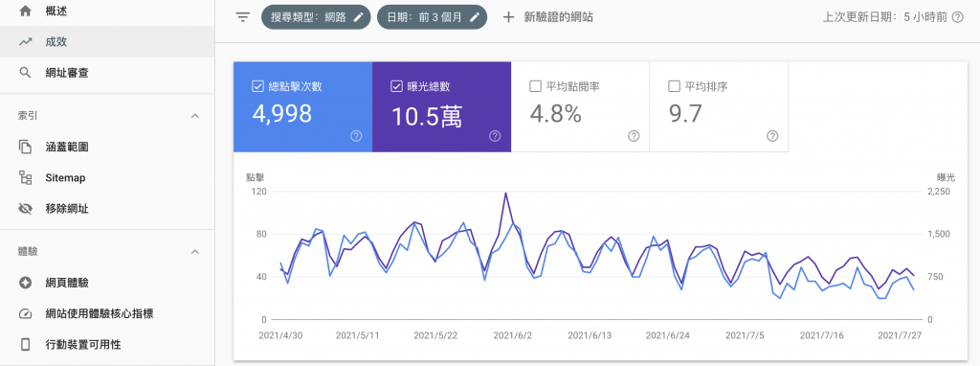Click the gauge icon beside 網站使用體驗核心指標
The height and width of the screenshot is (366, 980).
click(25, 313)
